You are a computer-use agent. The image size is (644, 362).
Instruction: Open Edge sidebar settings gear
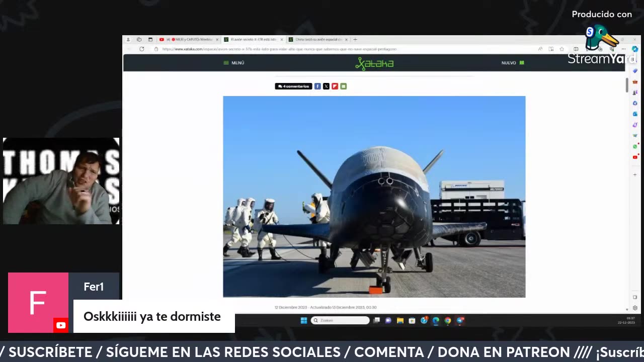(635, 308)
